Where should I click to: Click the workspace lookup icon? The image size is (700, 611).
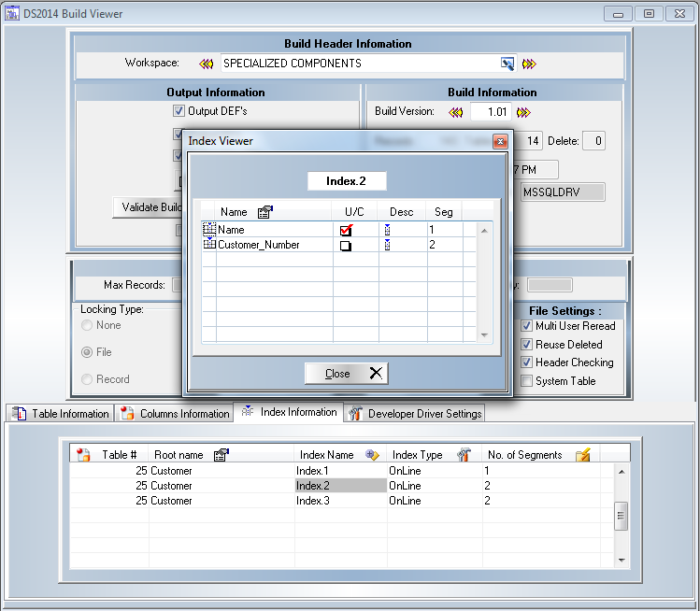[507, 64]
